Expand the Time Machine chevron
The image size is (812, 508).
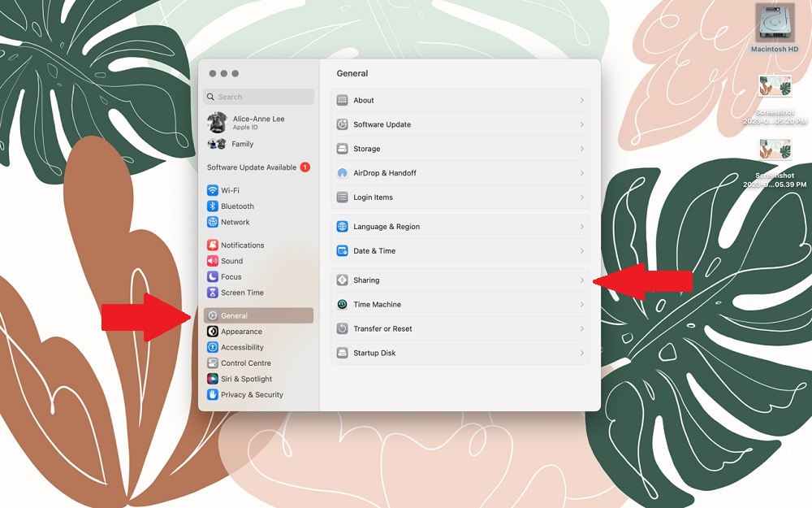click(x=581, y=304)
